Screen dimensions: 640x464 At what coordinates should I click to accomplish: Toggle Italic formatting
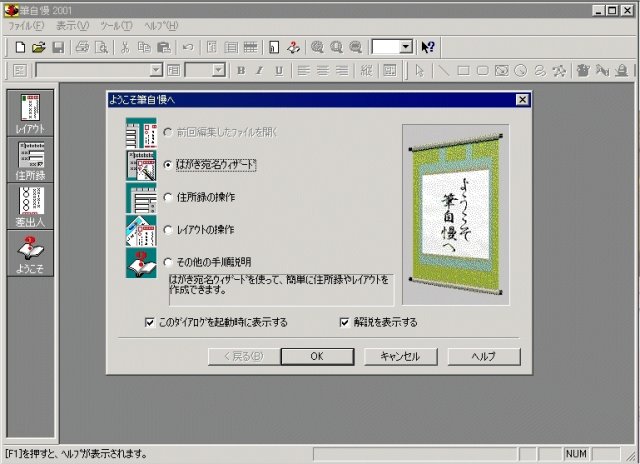pos(260,71)
